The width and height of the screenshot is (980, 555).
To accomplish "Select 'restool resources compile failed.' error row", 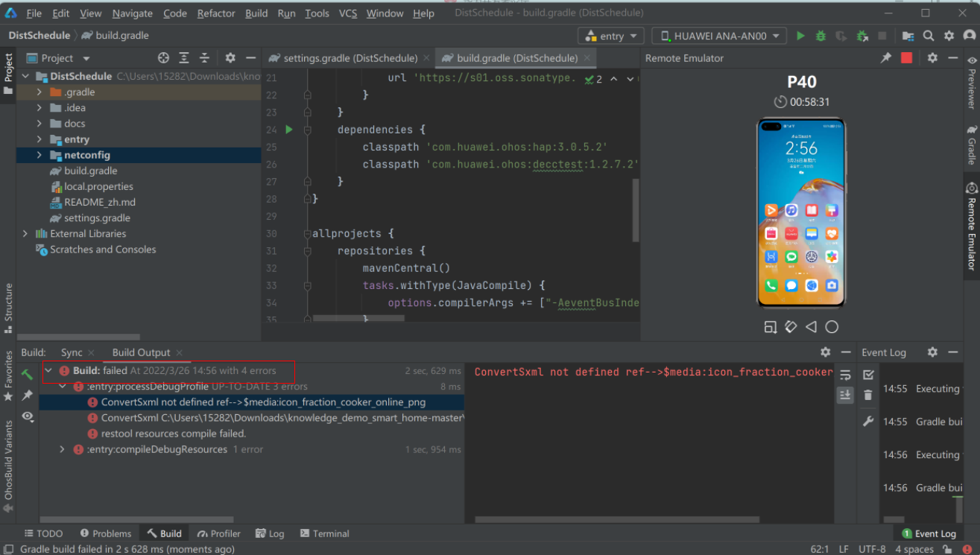I will point(174,434).
